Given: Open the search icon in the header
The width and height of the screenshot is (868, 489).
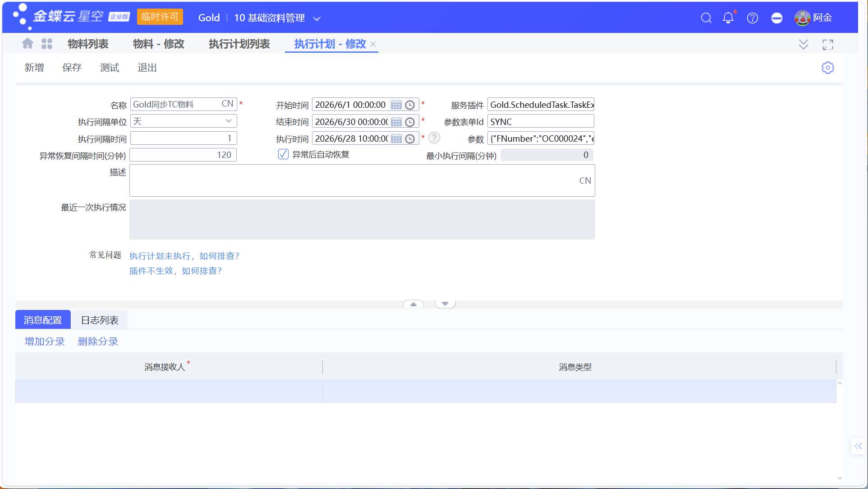Looking at the screenshot, I should 706,18.
